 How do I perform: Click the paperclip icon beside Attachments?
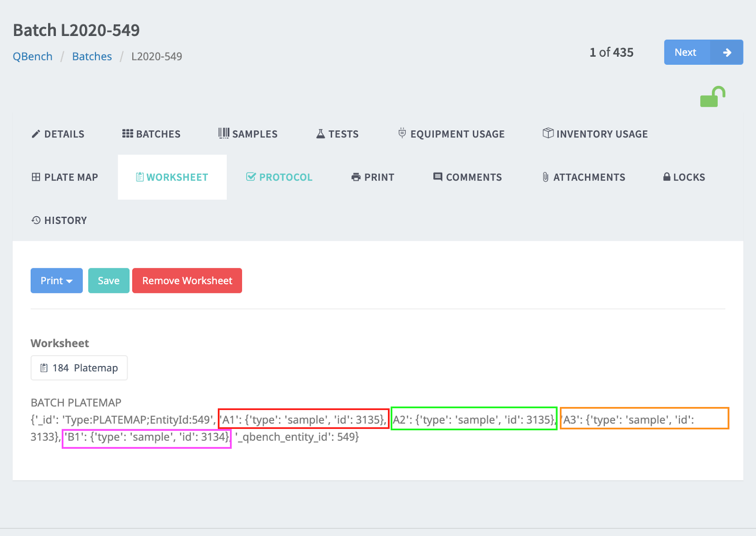[545, 177]
